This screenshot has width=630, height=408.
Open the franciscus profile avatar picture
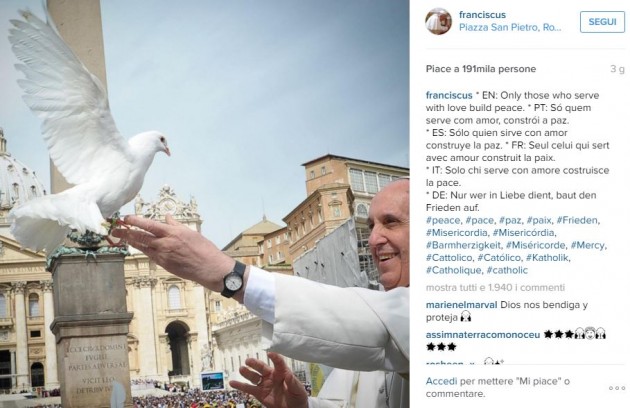[438, 21]
